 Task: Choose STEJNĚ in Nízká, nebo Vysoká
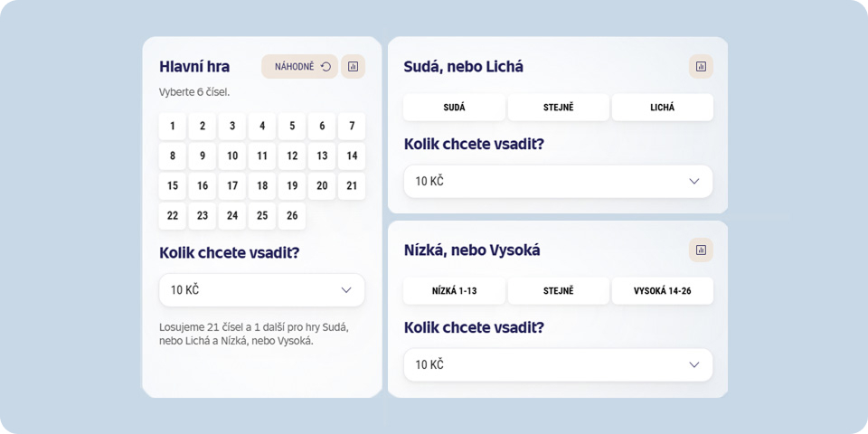[x=558, y=290]
